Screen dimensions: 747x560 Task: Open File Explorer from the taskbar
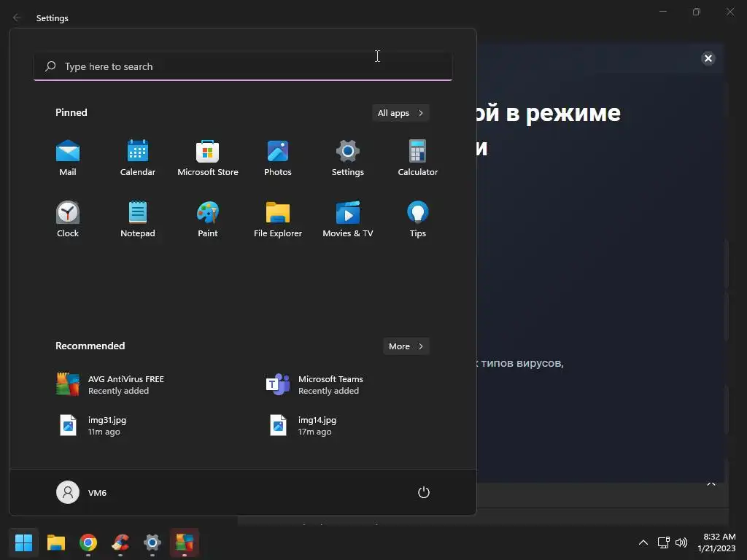click(x=55, y=542)
